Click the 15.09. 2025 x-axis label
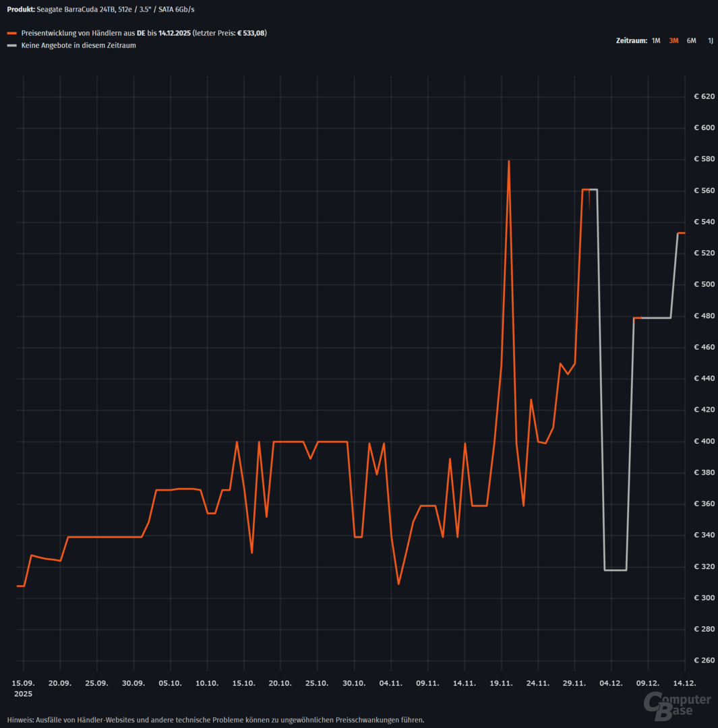This screenshot has width=718, height=728. click(x=24, y=688)
